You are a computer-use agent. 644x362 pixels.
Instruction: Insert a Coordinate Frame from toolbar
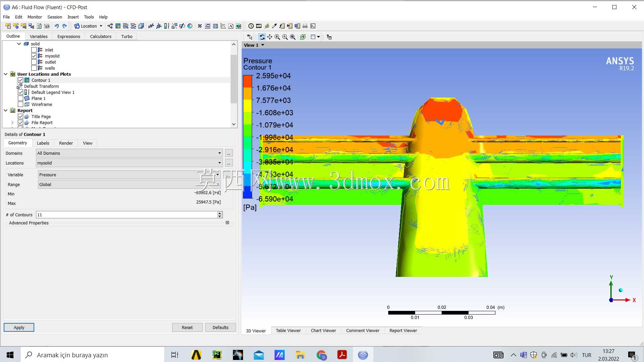point(159,26)
